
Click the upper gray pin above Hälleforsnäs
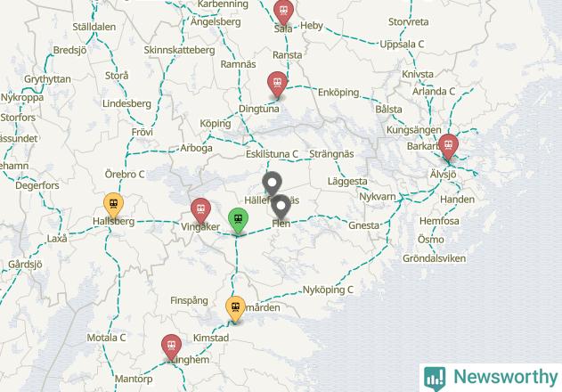[272, 184]
